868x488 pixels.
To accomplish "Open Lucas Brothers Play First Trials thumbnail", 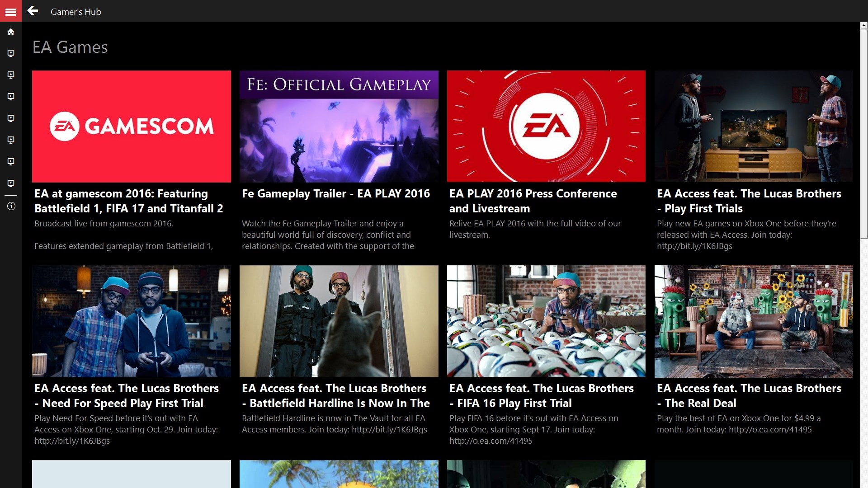I will [754, 126].
